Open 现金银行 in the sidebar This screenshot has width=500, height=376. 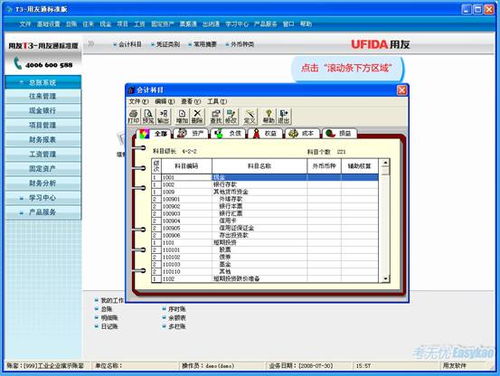(43, 111)
